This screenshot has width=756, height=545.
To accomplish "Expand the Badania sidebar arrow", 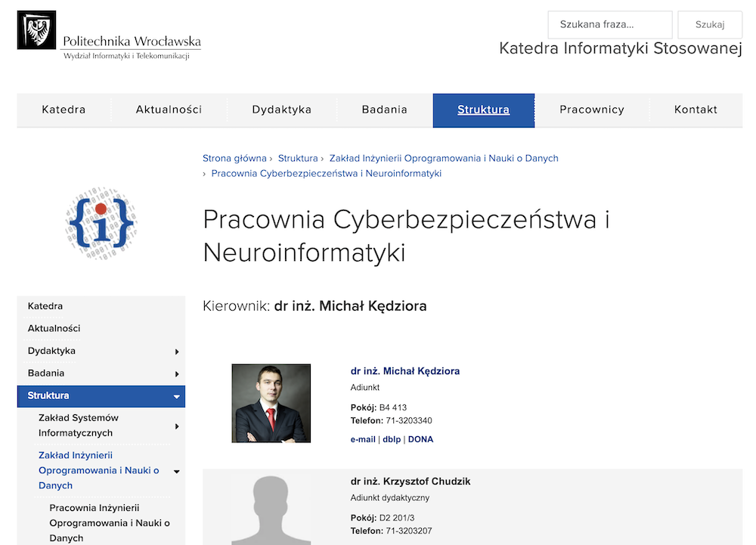I will tap(177, 374).
